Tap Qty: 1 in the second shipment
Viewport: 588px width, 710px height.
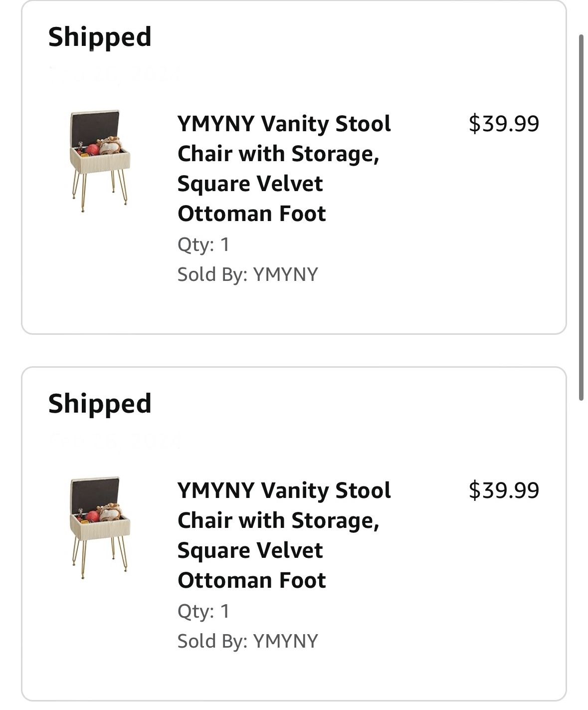[203, 611]
